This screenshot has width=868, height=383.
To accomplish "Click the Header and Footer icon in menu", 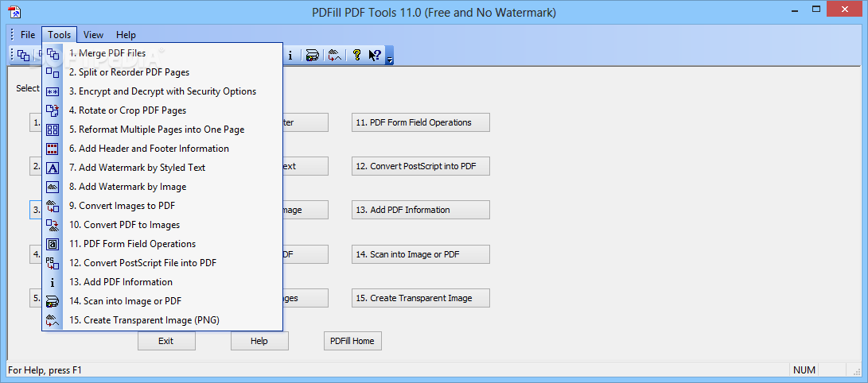I will [x=53, y=149].
